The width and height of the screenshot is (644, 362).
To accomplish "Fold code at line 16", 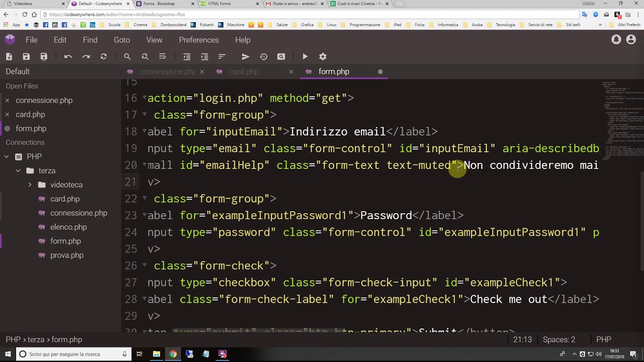I will [x=144, y=98].
